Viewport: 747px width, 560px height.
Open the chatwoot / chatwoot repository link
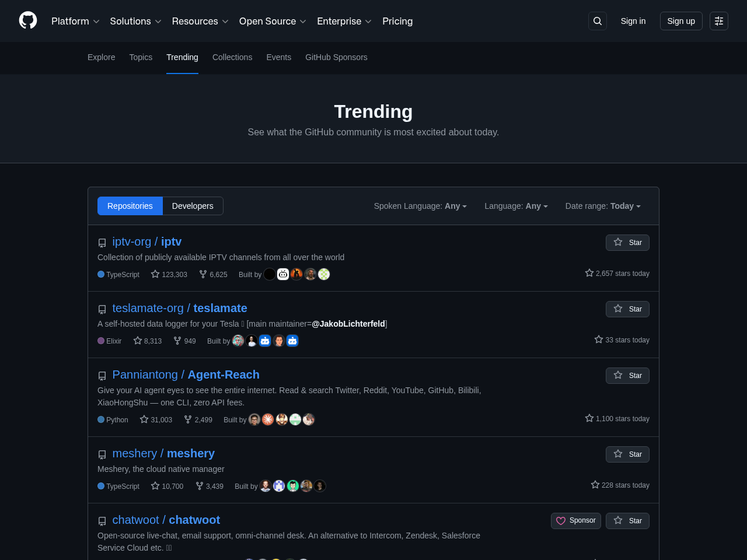click(x=166, y=520)
